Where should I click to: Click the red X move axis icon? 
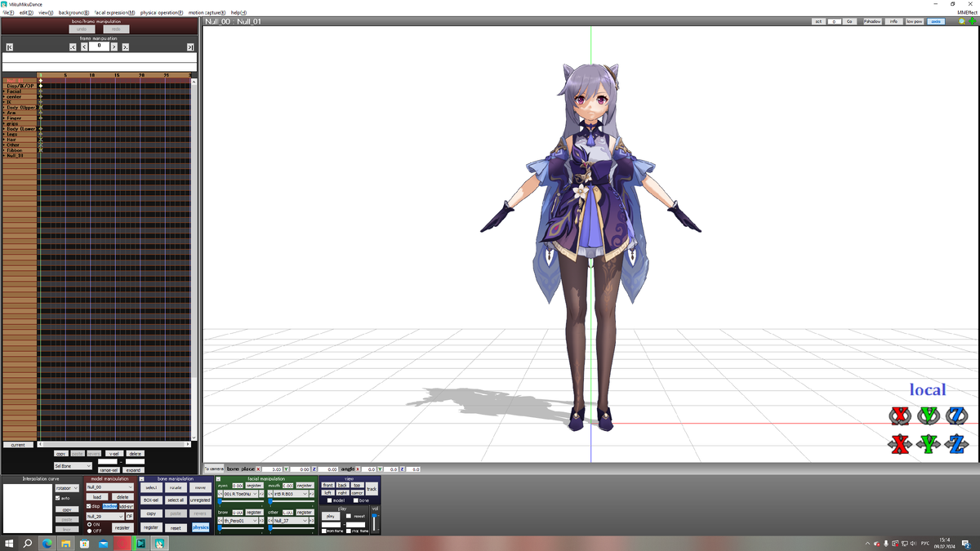(x=900, y=444)
